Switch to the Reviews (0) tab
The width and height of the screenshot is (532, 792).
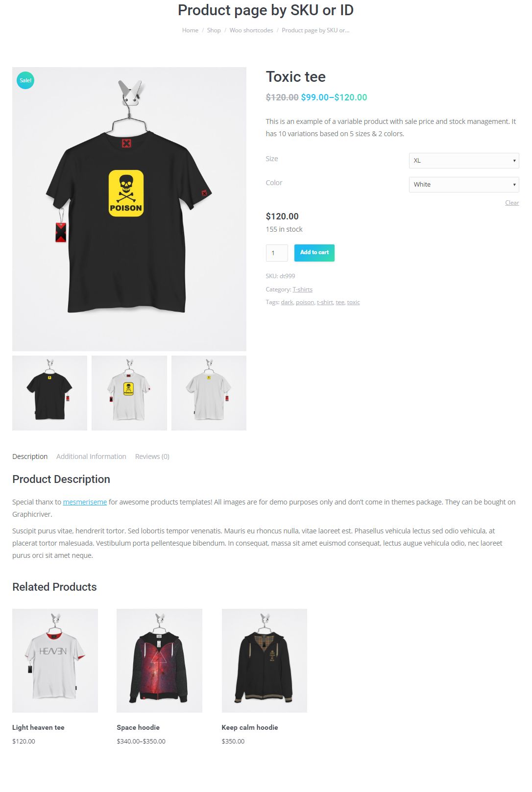click(152, 456)
